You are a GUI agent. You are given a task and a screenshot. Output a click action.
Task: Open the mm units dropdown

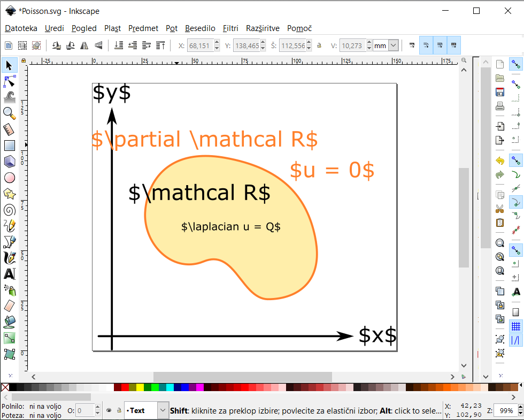coord(394,46)
